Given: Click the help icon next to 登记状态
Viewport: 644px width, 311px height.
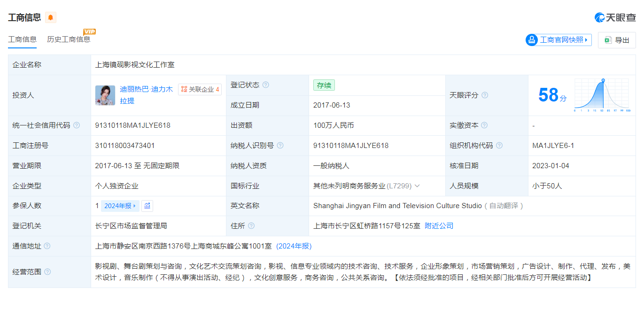Looking at the screenshot, I should (266, 85).
